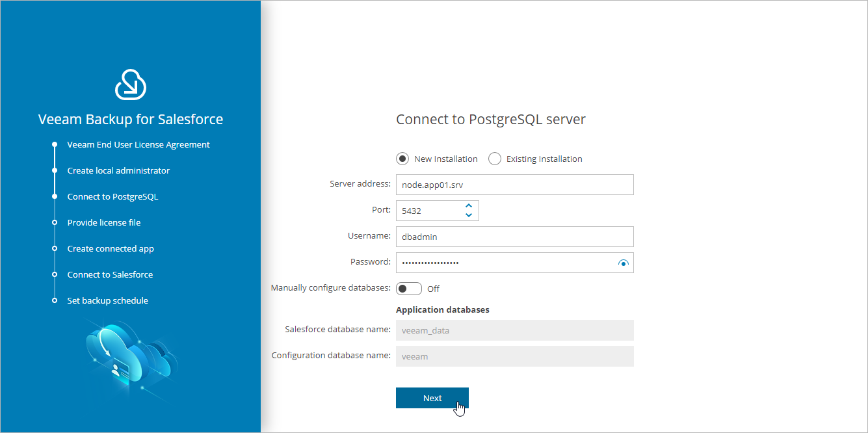Jump to Provide license file step

(104, 222)
